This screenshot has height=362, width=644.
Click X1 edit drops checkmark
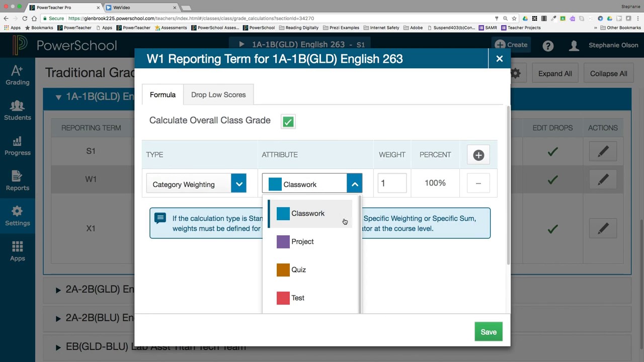pos(552,229)
